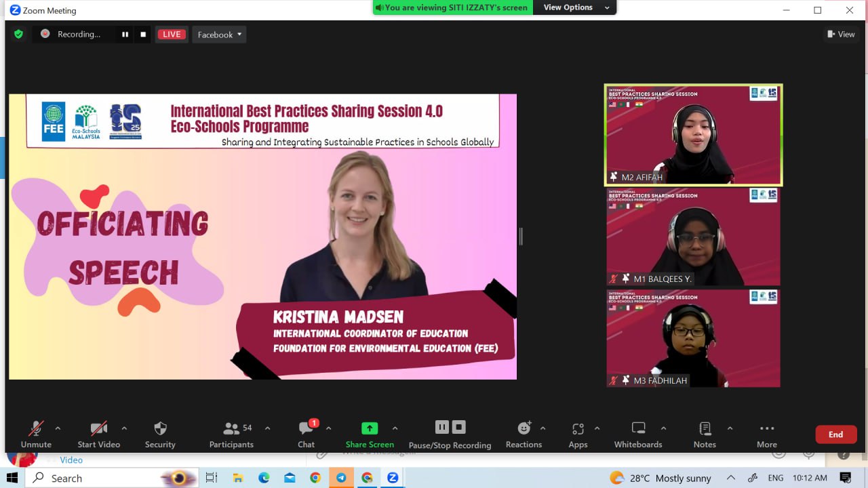Click the pin icon on M2 AFIFAH's tile

click(x=614, y=177)
